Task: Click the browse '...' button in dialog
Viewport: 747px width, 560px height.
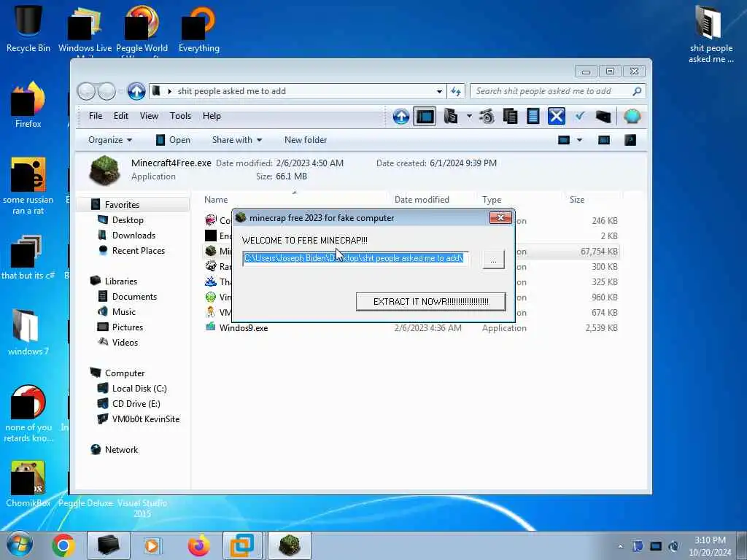Action: [x=493, y=260]
